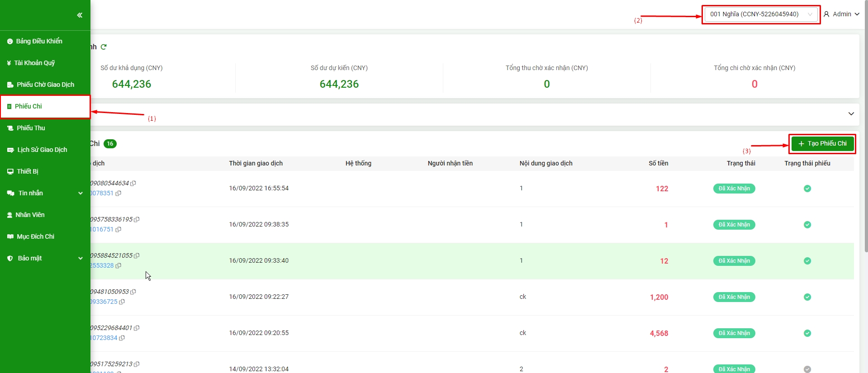Click green check status for 1,200 amount row
The width and height of the screenshot is (868, 373).
tap(807, 297)
